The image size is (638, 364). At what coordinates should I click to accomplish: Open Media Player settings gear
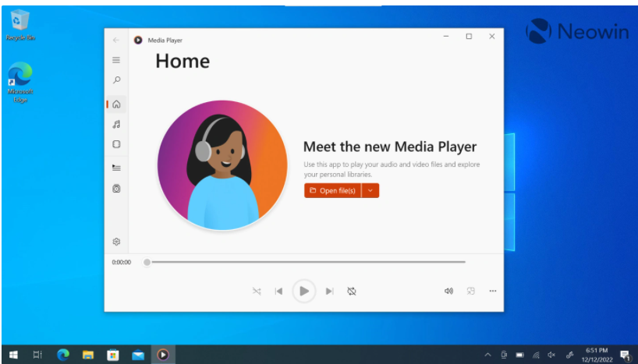pos(116,242)
